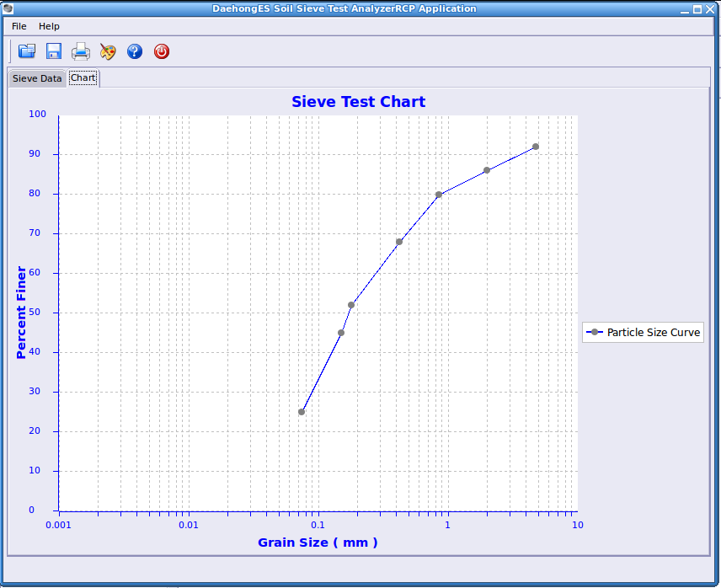
Task: Click the application icon in the title bar
Action: [8, 8]
